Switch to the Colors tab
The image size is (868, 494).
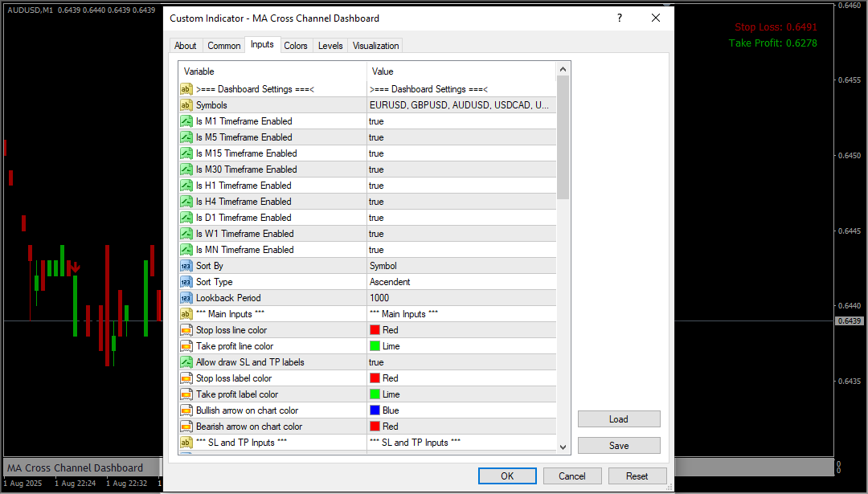click(x=296, y=46)
